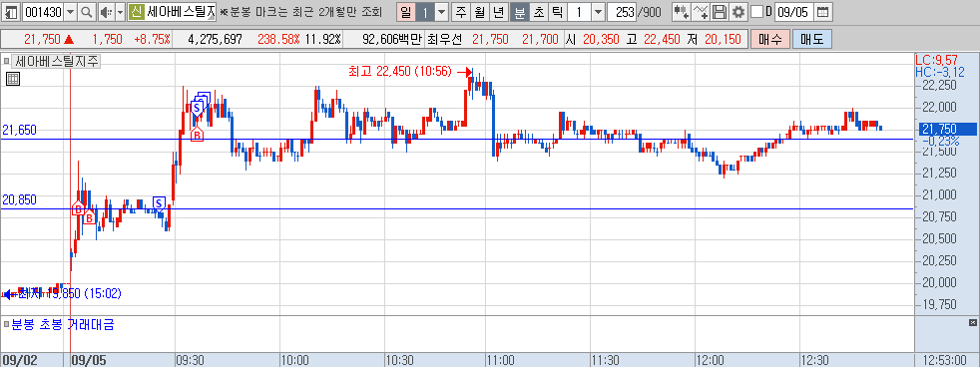The height and width of the screenshot is (367, 980).
Task: Click the stock code field showing 001430
Action: point(42,11)
